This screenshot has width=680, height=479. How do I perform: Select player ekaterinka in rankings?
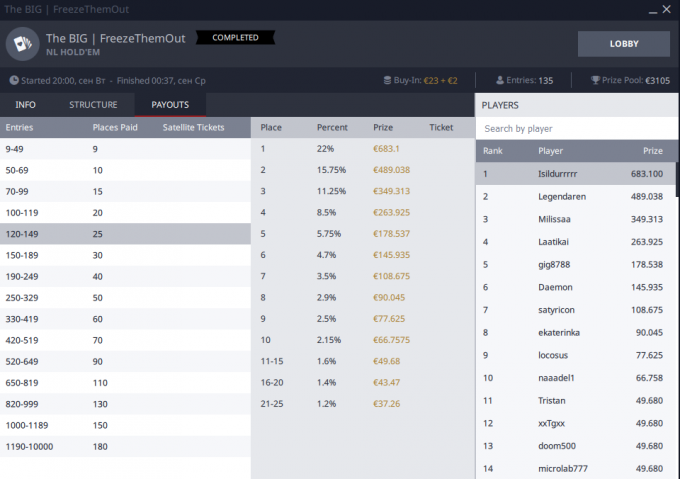coord(575,332)
